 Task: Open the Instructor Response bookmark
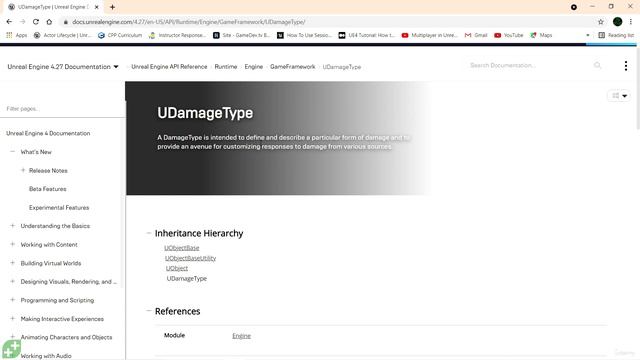coord(177,36)
